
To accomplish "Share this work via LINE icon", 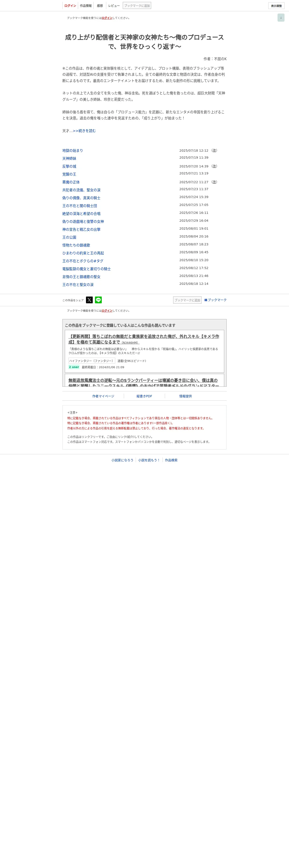I will click(98, 300).
